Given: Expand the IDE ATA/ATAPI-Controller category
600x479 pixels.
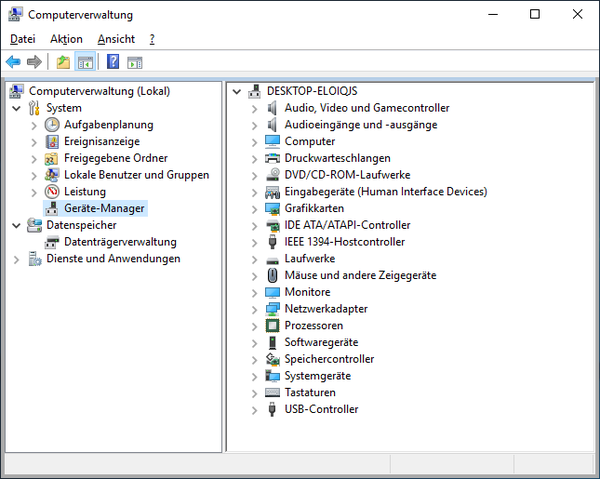Looking at the screenshot, I should pos(254,226).
